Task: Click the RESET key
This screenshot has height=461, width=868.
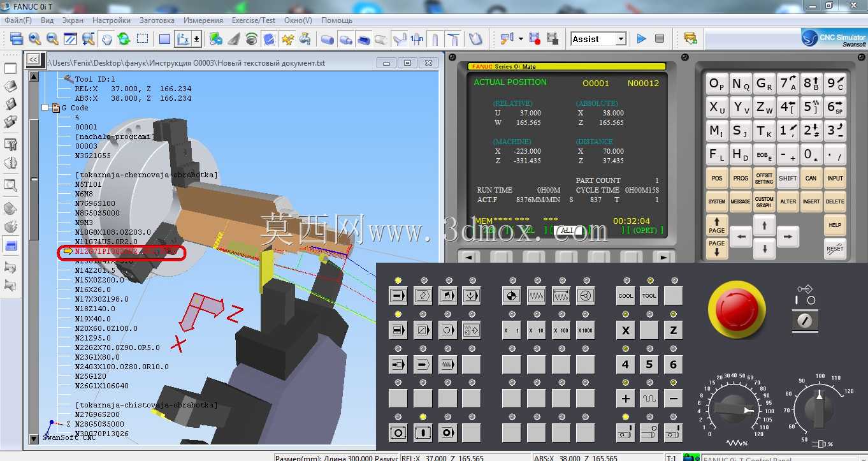Action: click(x=835, y=248)
